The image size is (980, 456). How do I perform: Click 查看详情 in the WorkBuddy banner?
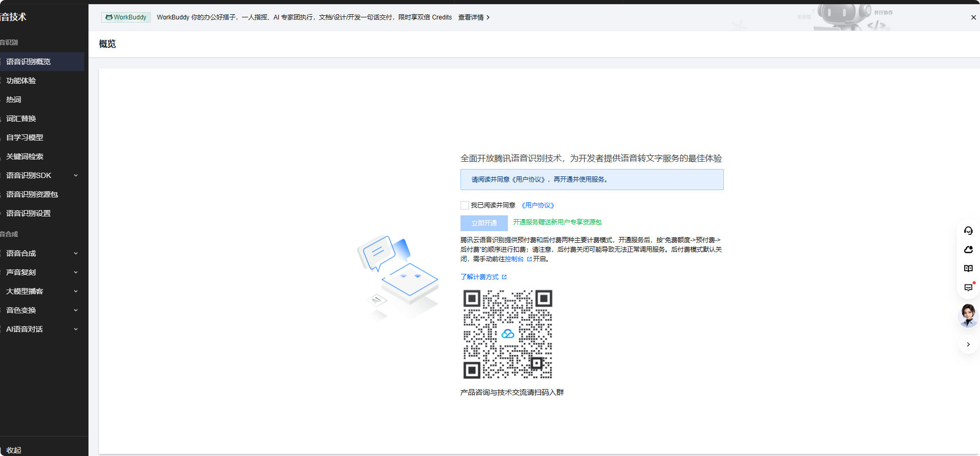tap(474, 17)
